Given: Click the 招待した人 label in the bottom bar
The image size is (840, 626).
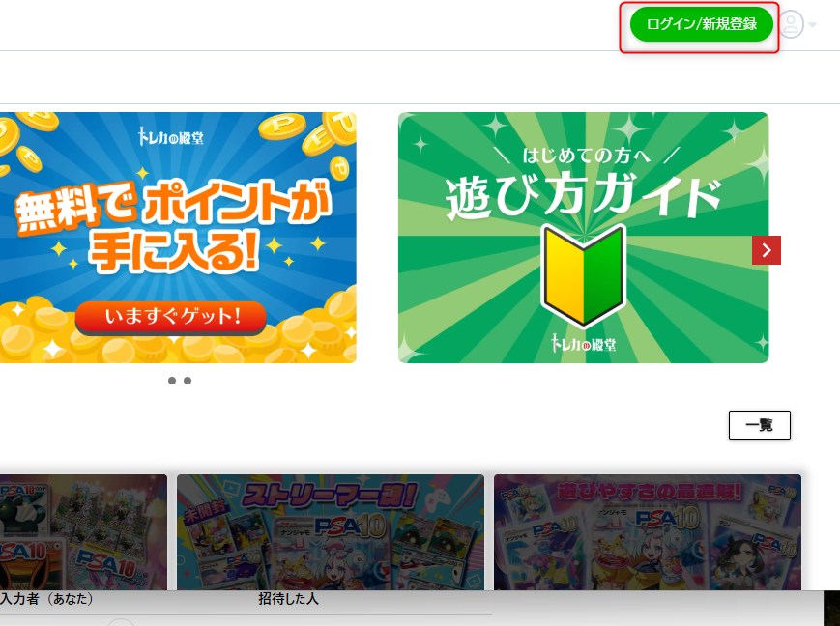Looking at the screenshot, I should point(288,599).
